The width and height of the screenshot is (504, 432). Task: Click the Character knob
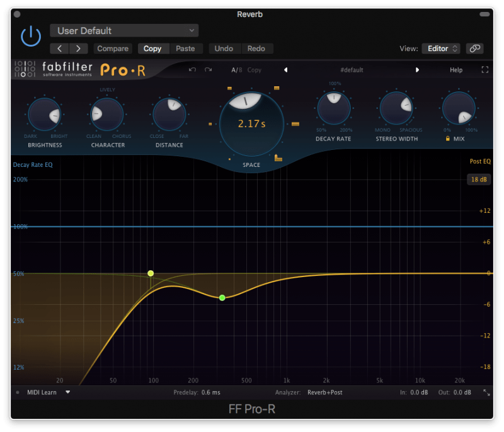click(x=107, y=115)
